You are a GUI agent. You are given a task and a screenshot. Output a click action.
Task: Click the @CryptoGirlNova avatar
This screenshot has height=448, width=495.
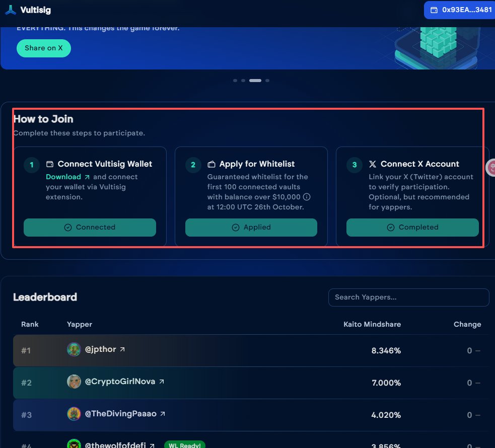coord(74,382)
